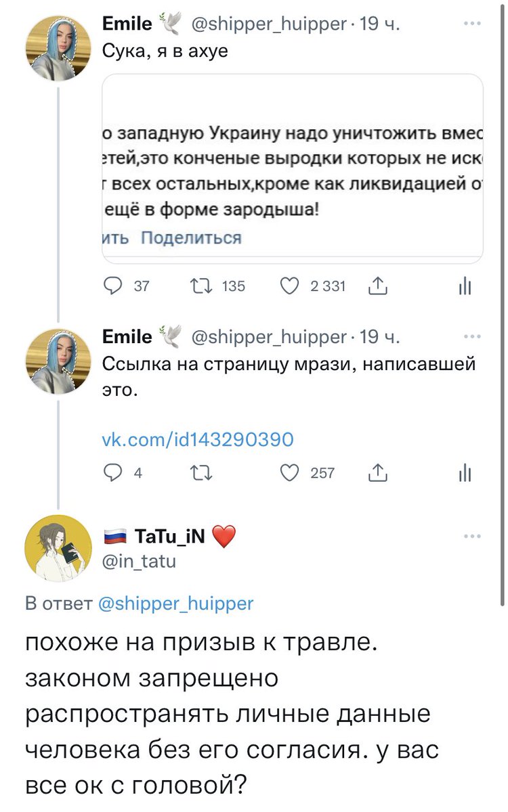The height and width of the screenshot is (812, 508).
Task: Like the tweet with 2 331 likes
Action: coord(291,286)
